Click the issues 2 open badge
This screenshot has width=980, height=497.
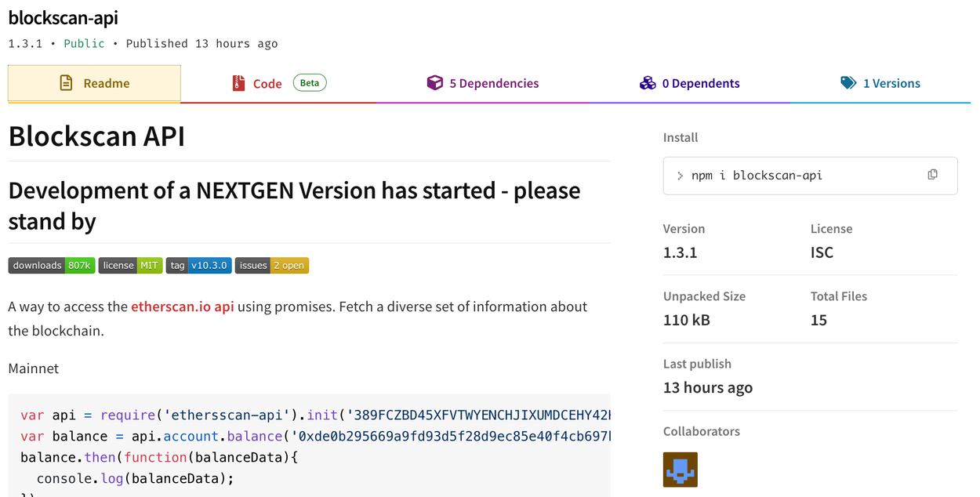271,265
